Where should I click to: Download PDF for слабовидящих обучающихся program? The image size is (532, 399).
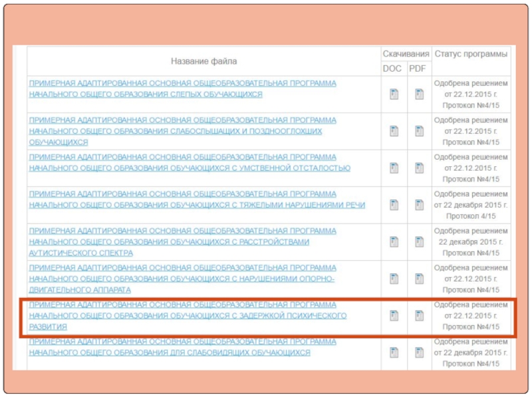419,352
